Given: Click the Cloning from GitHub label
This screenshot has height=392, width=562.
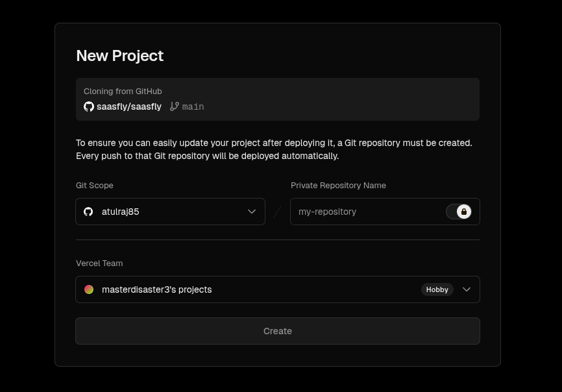Looking at the screenshot, I should [x=123, y=92].
